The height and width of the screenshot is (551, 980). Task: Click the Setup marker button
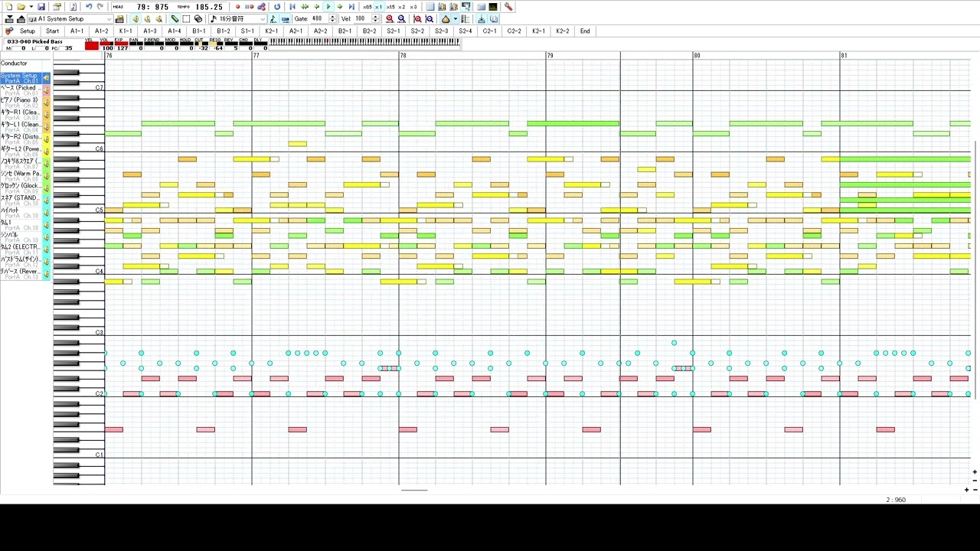27,31
